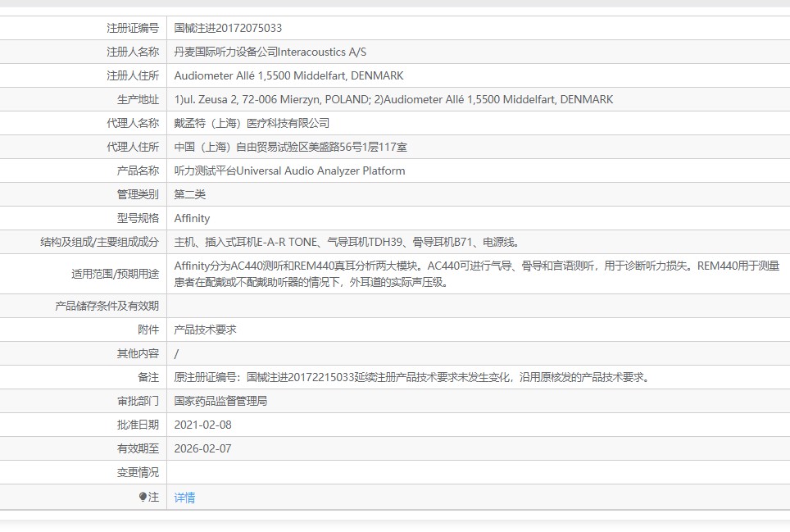Select the 注册人住所 address value
The image size is (790, 532).
[288, 75]
